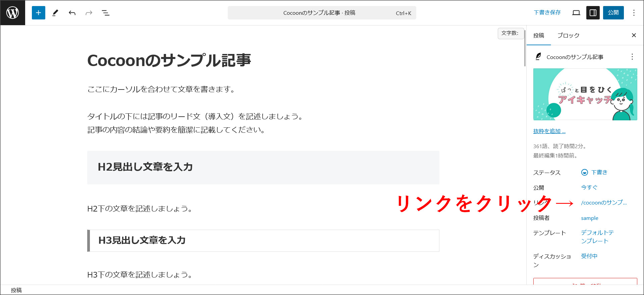
Task: Open the post actions three-dot menu
Action: click(x=632, y=57)
